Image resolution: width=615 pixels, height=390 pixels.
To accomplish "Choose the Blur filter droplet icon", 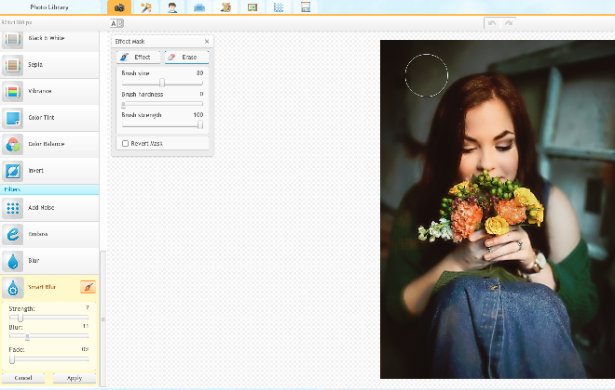I will pyautogui.click(x=13, y=261).
